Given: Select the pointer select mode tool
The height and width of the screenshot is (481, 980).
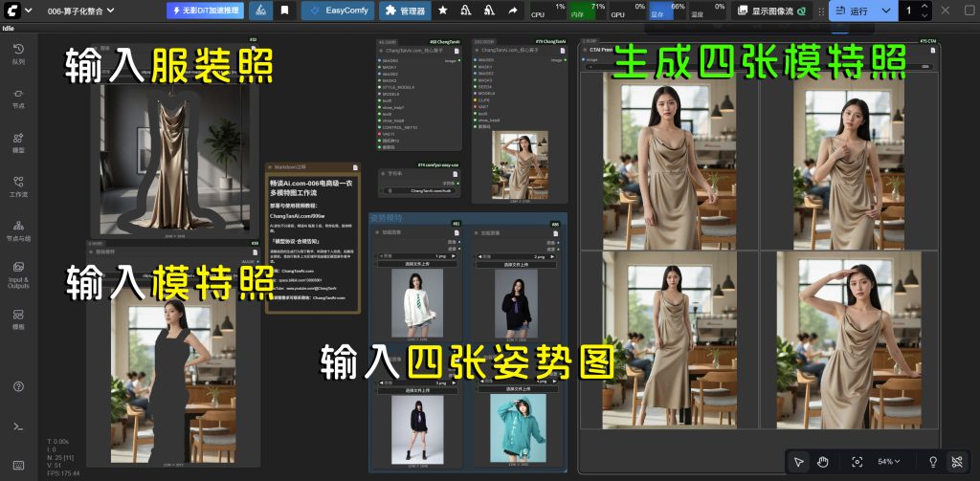Looking at the screenshot, I should pyautogui.click(x=798, y=462).
